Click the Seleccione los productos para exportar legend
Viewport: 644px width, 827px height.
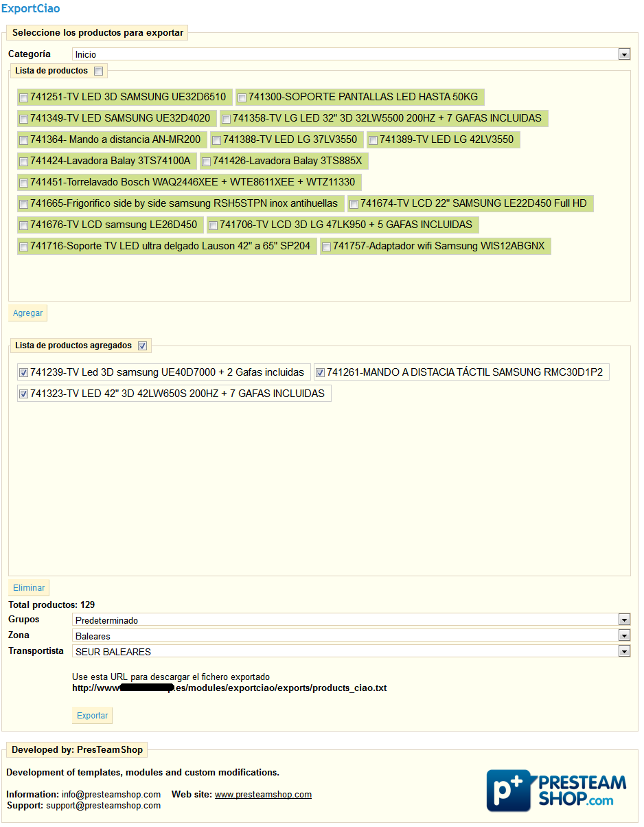click(97, 32)
